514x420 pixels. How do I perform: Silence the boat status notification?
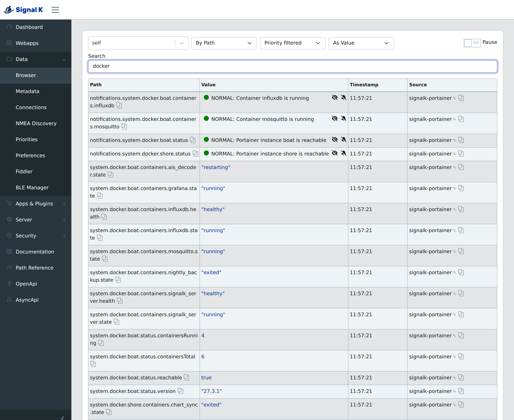[344, 140]
